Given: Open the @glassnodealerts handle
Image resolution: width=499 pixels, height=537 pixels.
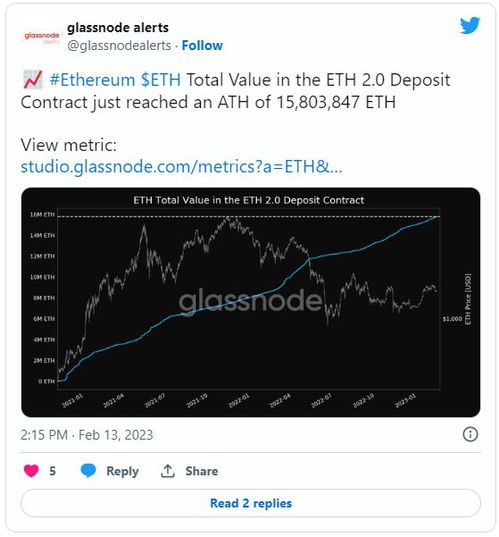Looking at the screenshot, I should tap(119, 46).
